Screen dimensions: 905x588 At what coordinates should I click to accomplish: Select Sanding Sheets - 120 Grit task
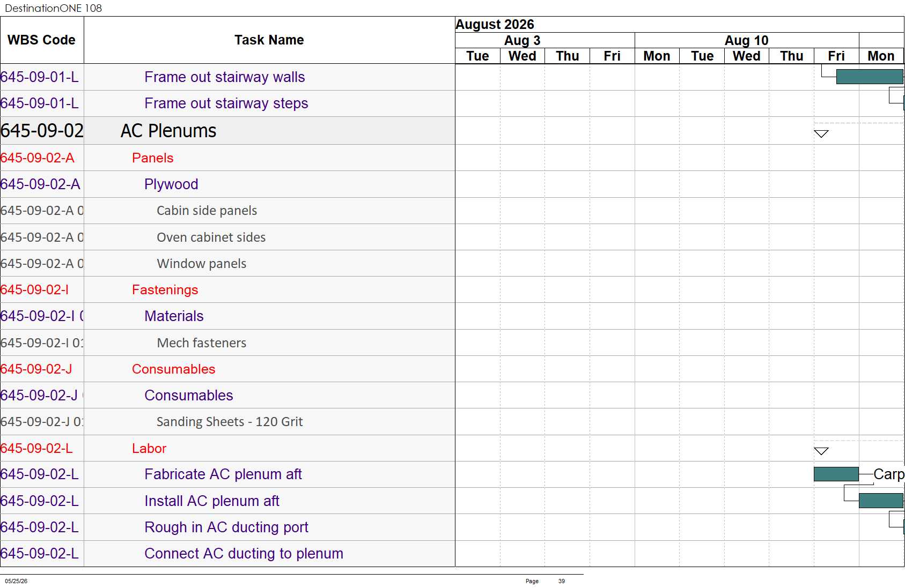pos(230,422)
